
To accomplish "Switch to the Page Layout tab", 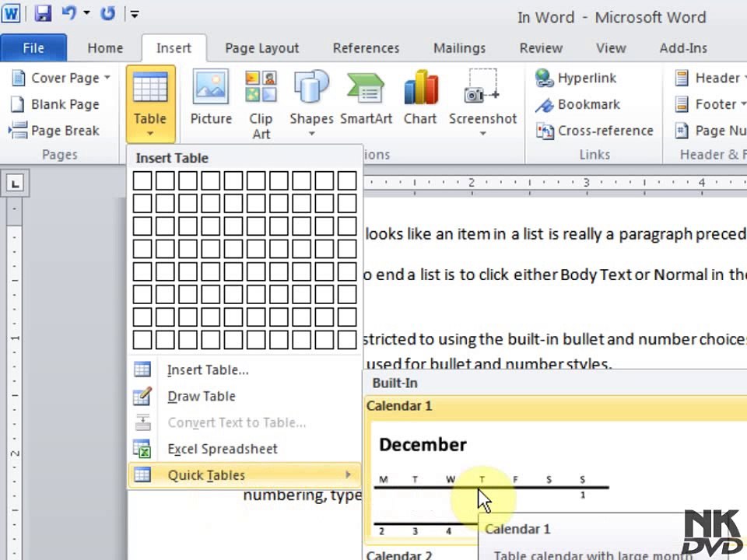I will click(x=262, y=48).
